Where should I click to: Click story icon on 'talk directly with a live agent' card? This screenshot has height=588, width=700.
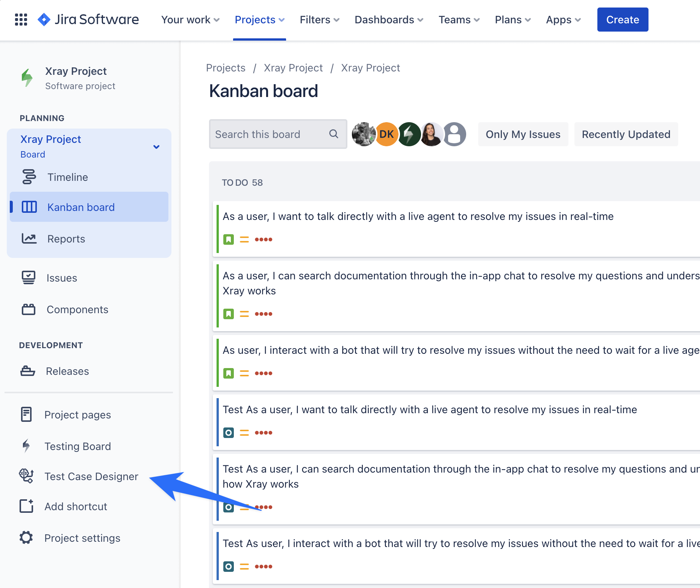[x=229, y=239]
